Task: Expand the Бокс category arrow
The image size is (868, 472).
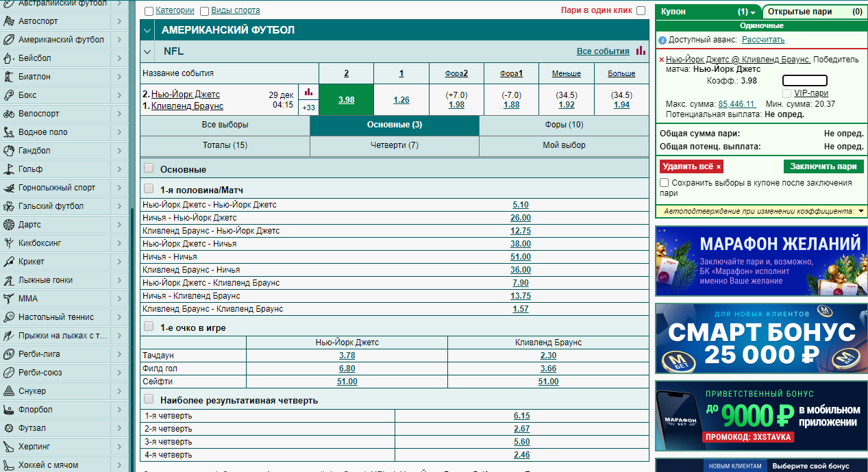Action: click(x=119, y=95)
